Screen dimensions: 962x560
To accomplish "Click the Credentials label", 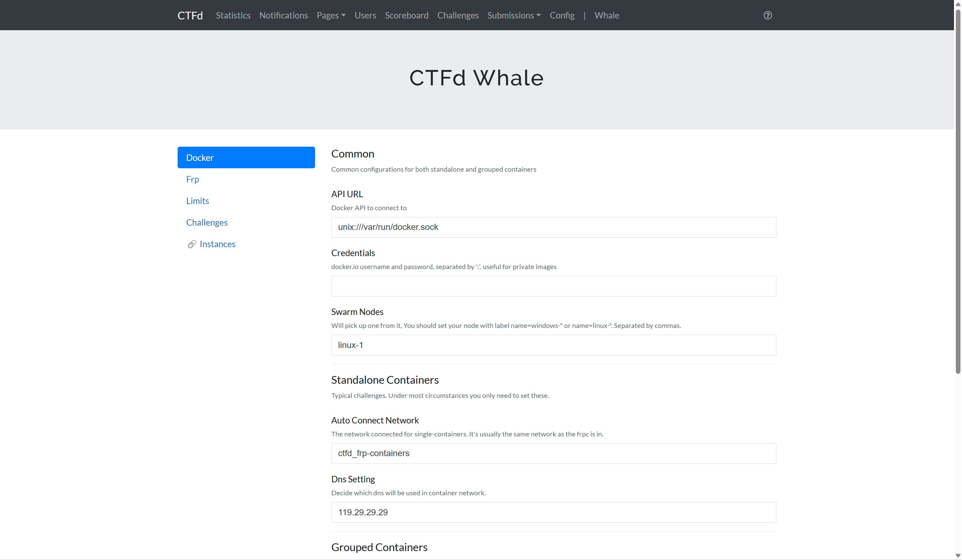I will (x=353, y=253).
